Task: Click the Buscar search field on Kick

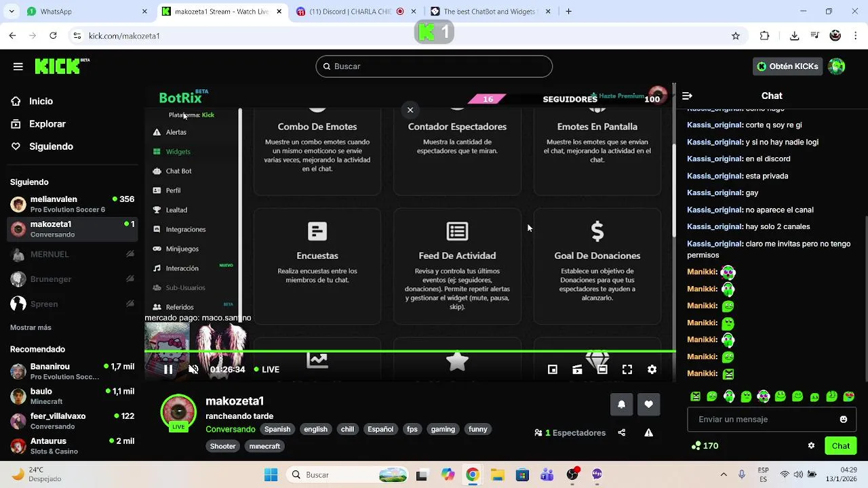Action: (x=434, y=66)
